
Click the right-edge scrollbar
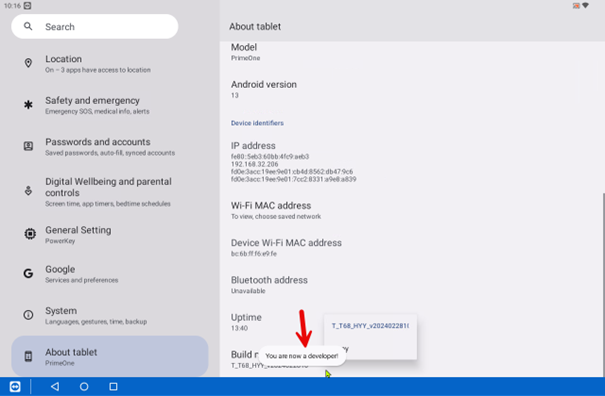coord(603,284)
